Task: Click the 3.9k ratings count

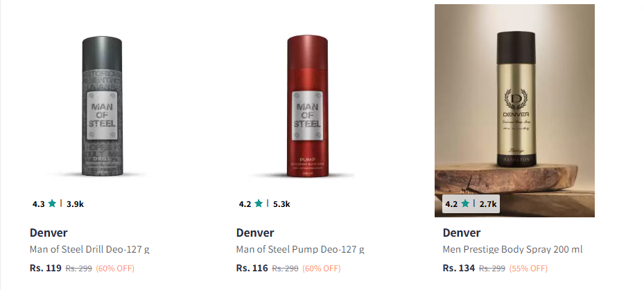Action: pyautogui.click(x=75, y=204)
